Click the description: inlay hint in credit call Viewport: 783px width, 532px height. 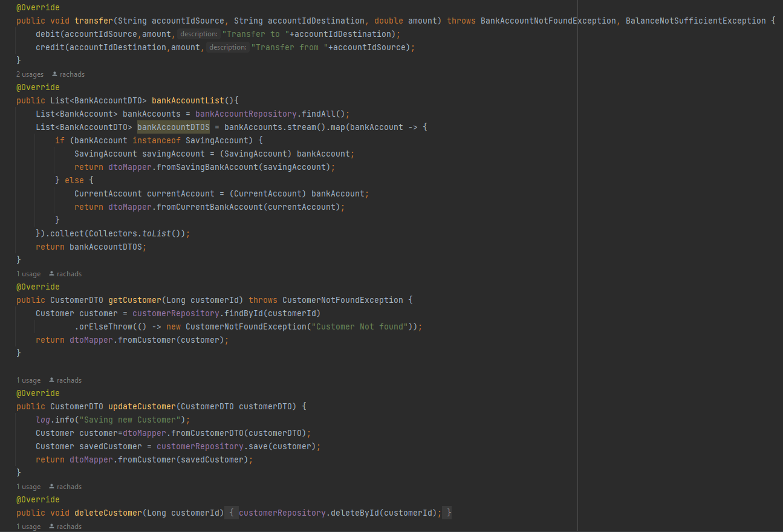227,47
